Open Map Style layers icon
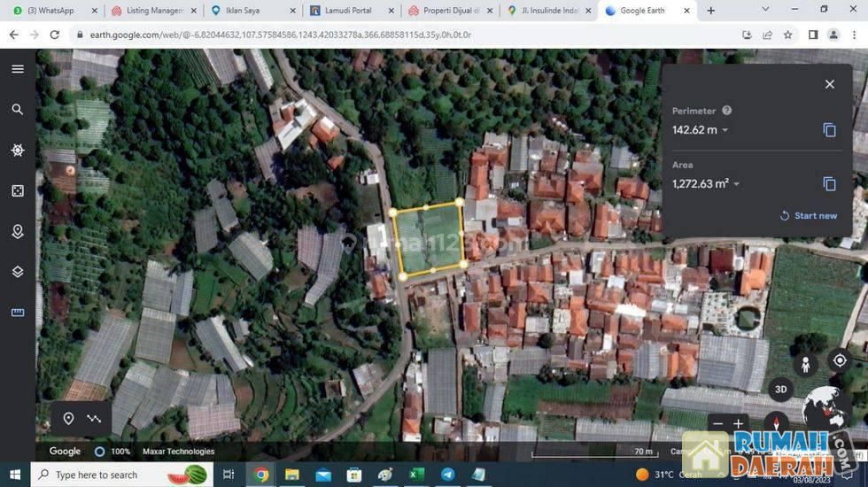 (18, 272)
